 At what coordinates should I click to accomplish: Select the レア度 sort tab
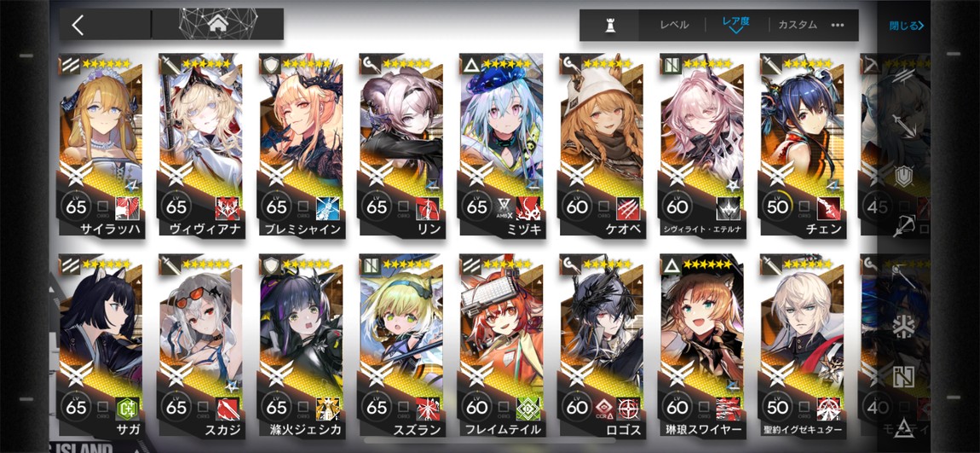coord(735,21)
